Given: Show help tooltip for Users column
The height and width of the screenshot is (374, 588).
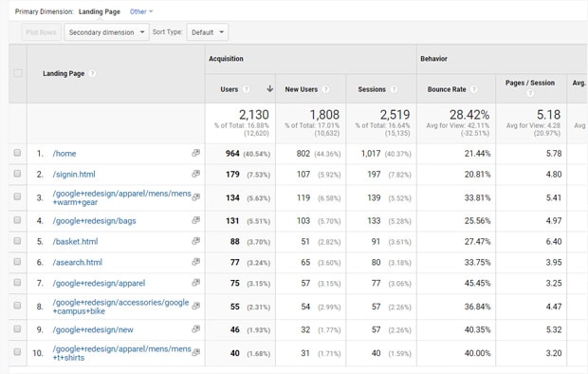Looking at the screenshot, I should pyautogui.click(x=246, y=89).
